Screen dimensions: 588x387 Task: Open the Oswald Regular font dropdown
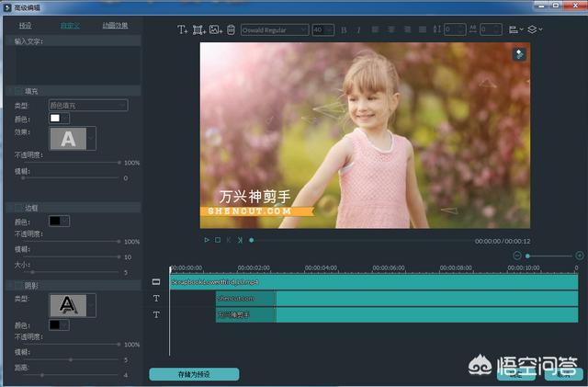(x=275, y=29)
